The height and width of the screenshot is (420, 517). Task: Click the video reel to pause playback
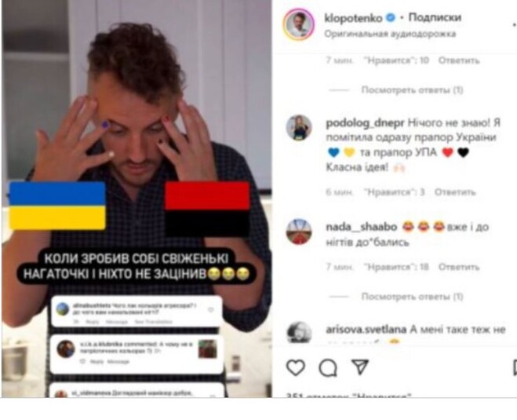(x=137, y=199)
